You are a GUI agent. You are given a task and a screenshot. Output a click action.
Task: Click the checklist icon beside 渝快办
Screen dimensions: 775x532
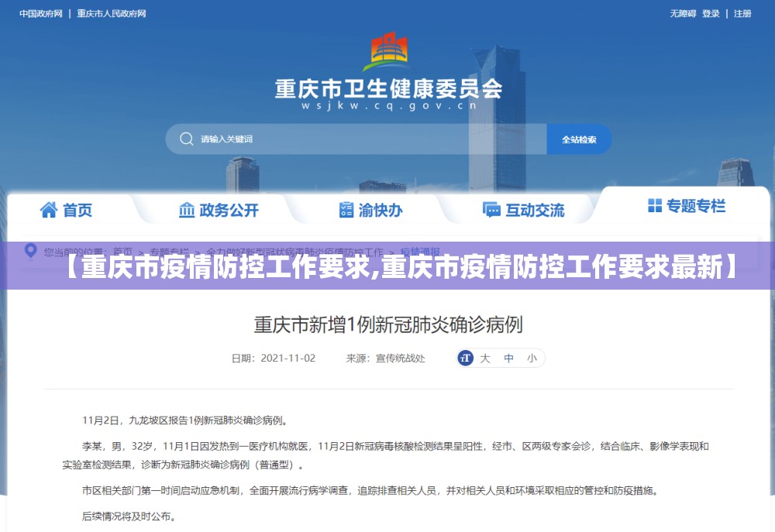click(346, 210)
